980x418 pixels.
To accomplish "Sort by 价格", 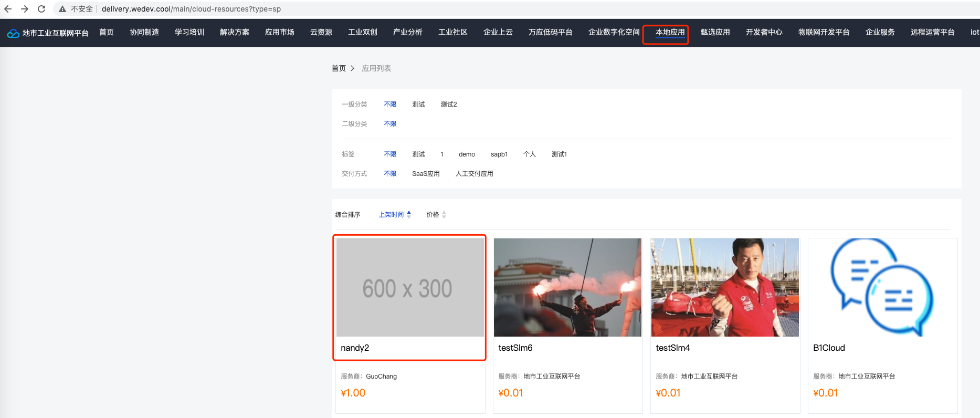I will [436, 215].
